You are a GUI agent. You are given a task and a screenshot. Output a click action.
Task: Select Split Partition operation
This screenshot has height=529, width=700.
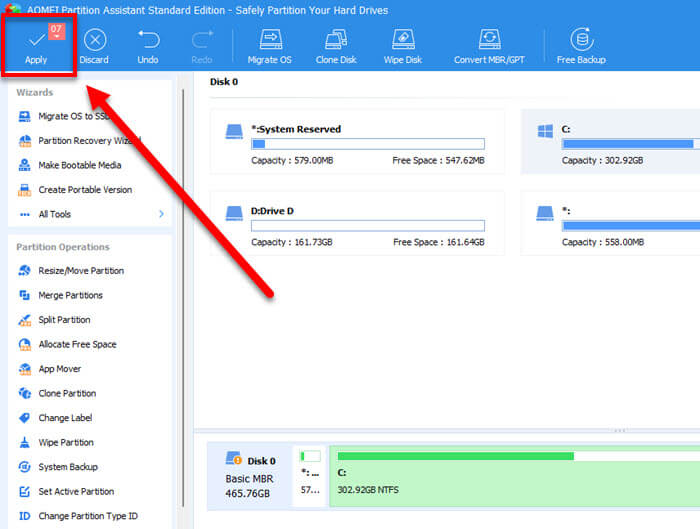[54, 320]
